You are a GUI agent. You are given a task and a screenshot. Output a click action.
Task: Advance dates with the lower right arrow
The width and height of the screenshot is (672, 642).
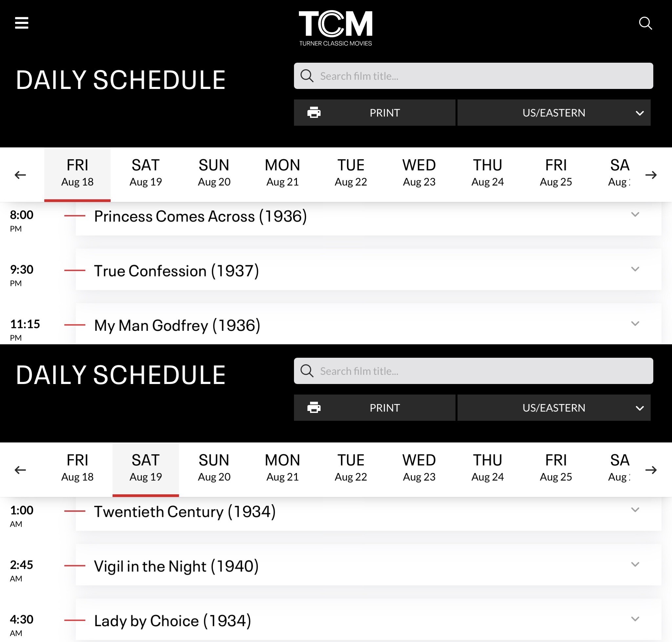[651, 470]
